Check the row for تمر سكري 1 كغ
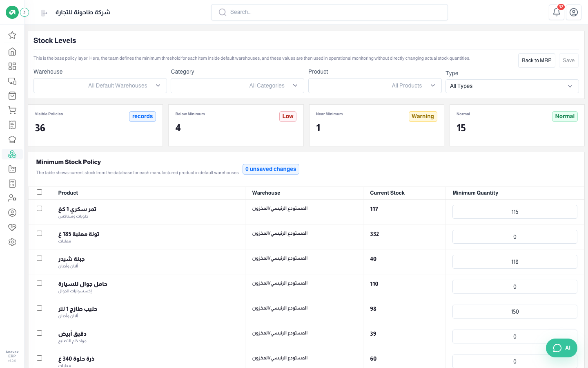Screen dimensions: 588x368 39,209
